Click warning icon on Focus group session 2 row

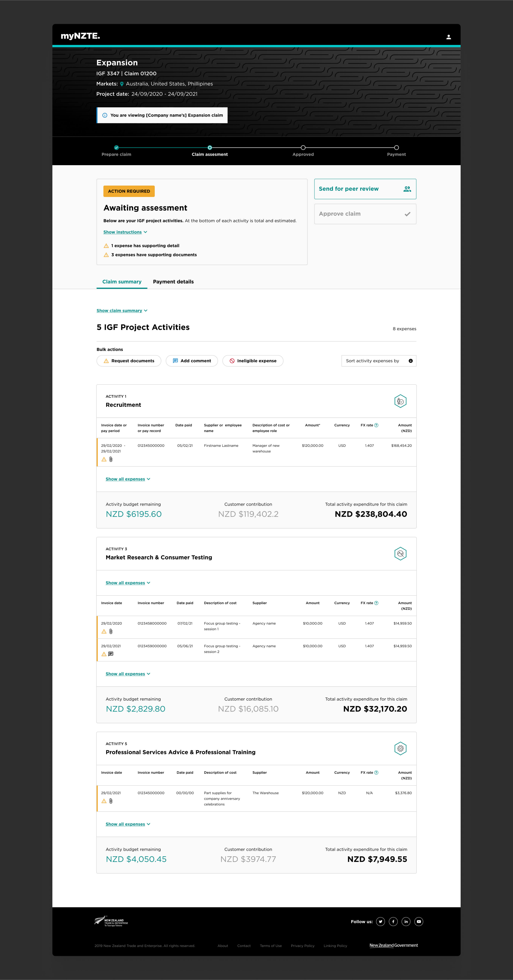104,654
